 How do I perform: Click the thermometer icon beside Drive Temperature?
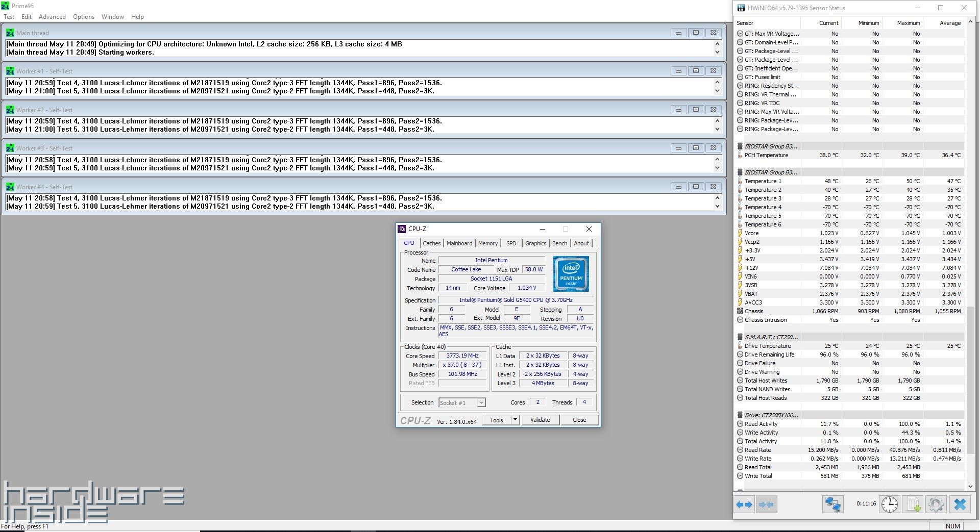tap(740, 346)
